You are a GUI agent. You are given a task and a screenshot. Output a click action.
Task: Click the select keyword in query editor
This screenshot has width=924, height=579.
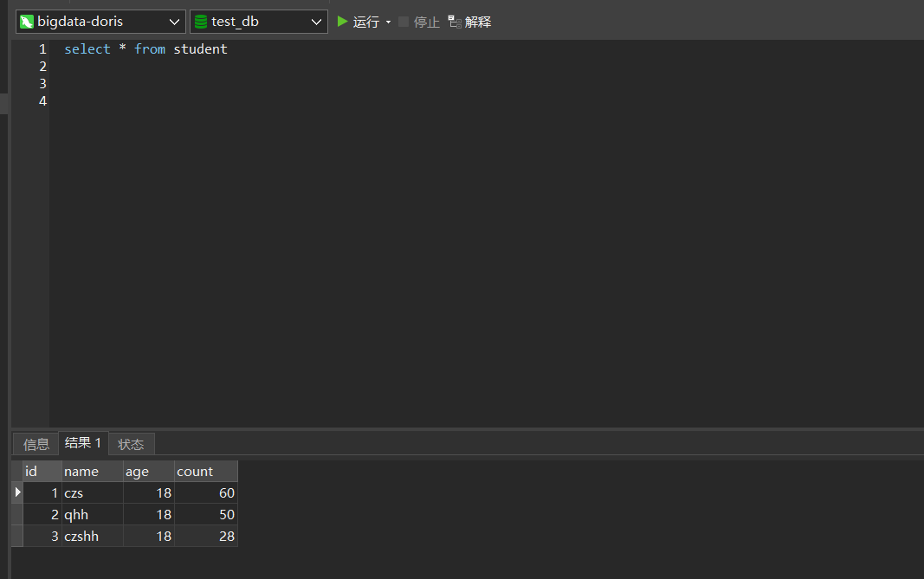click(87, 48)
